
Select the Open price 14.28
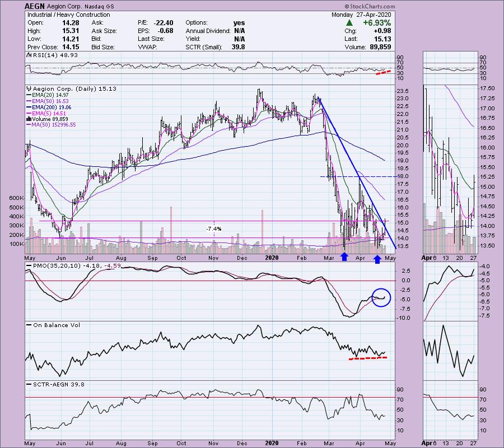[71, 23]
